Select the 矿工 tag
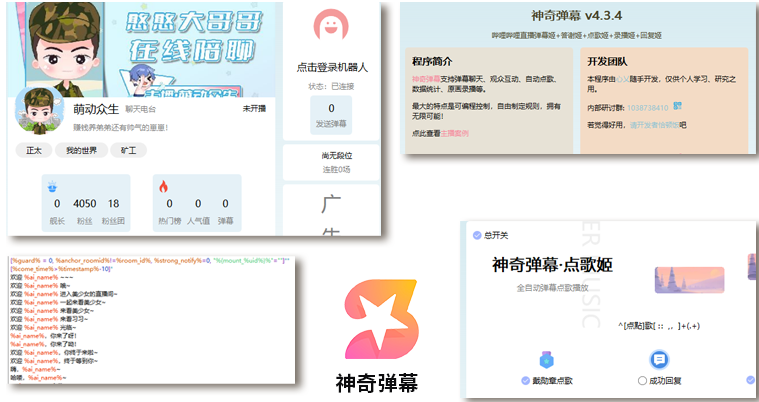The image size is (759, 402). [128, 151]
